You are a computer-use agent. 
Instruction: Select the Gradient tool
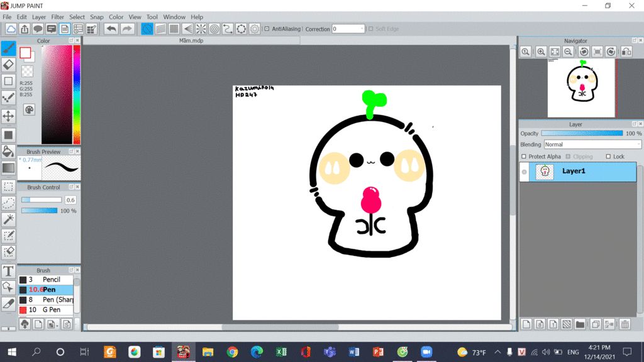coord(8,168)
